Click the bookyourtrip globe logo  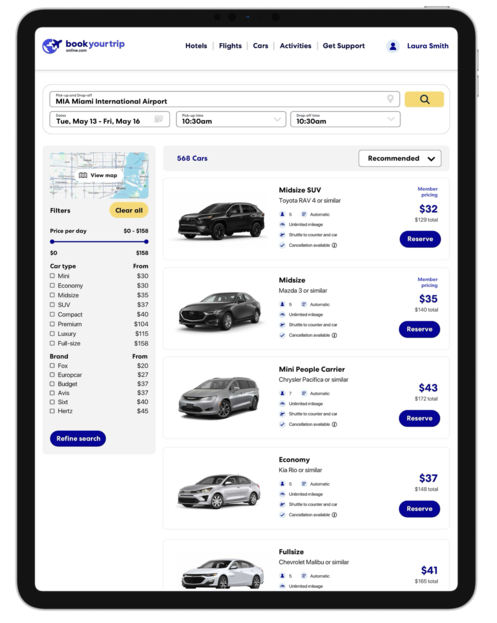pos(52,46)
